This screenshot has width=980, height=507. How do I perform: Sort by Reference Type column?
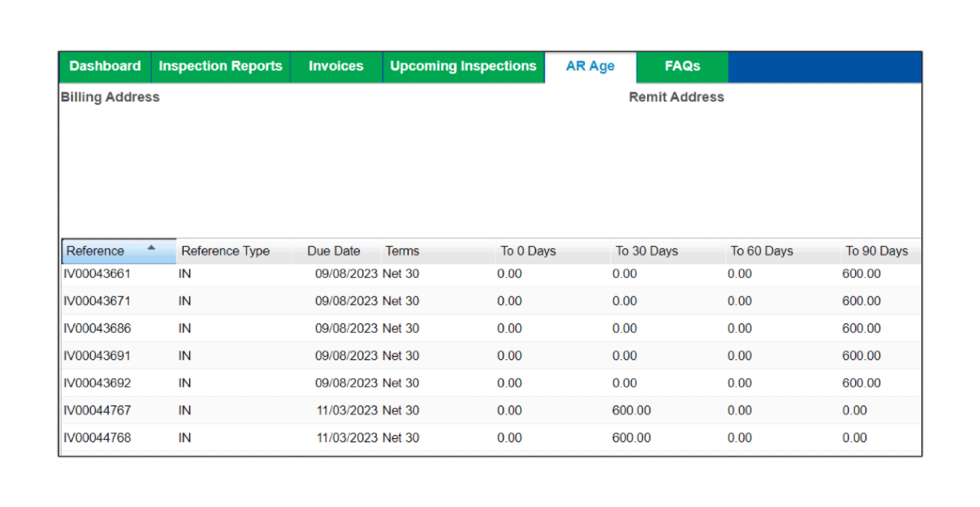pyautogui.click(x=225, y=251)
